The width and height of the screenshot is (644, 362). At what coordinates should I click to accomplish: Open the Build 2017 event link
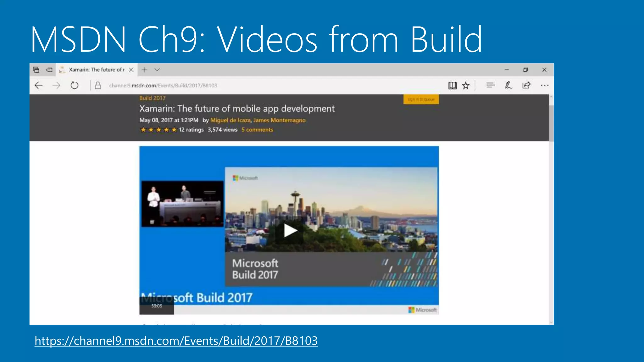[153, 98]
